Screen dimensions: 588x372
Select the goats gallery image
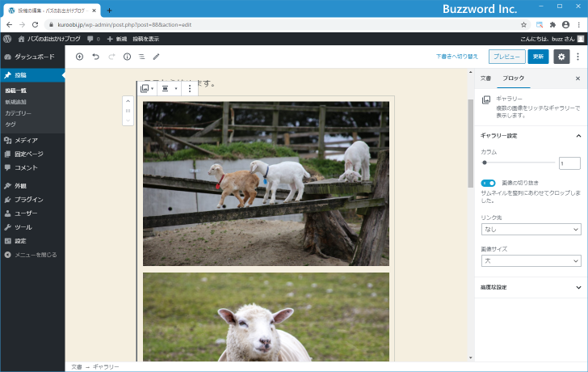pyautogui.click(x=266, y=184)
